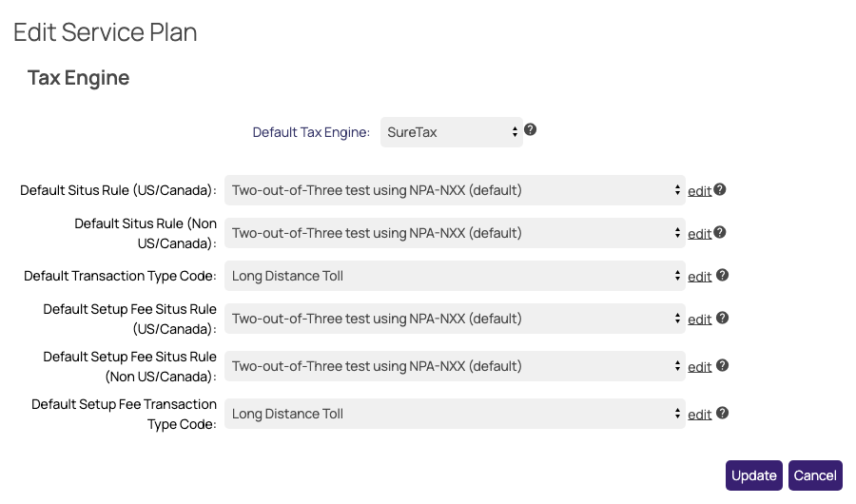Open the Default Tax Engine dropdown

452,132
